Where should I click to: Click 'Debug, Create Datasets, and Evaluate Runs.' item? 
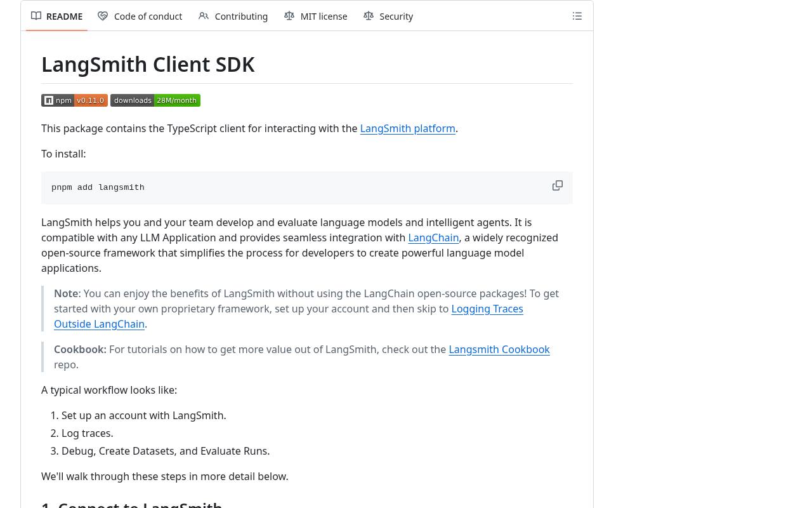(x=166, y=451)
